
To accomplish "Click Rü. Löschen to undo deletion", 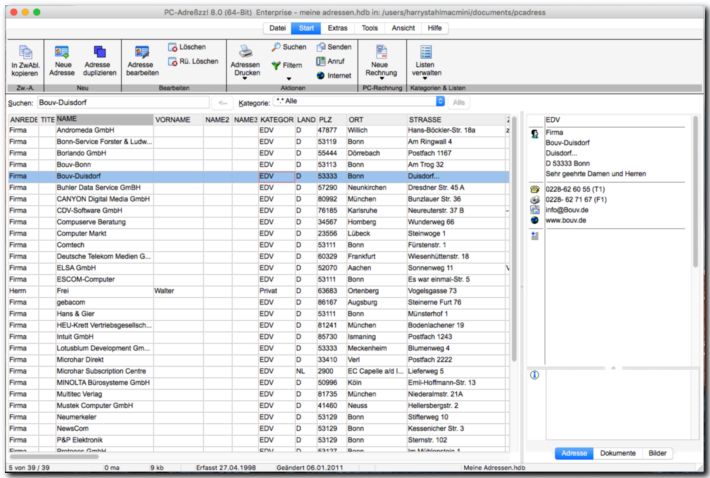I will point(193,61).
